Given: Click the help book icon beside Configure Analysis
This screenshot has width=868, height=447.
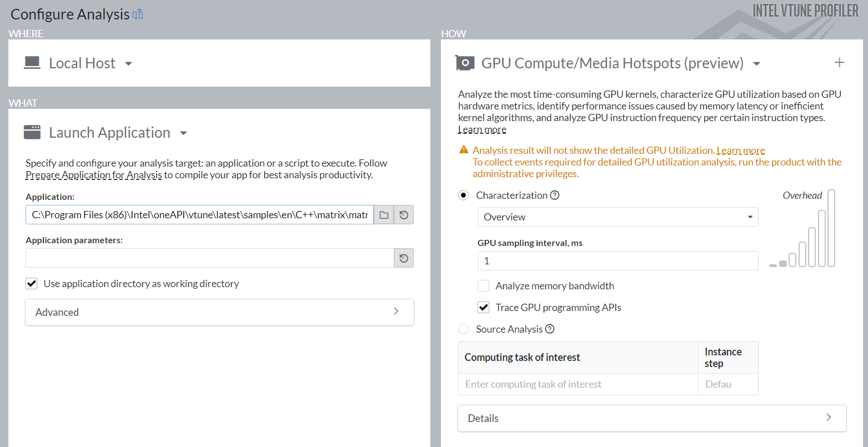Looking at the screenshot, I should [138, 14].
